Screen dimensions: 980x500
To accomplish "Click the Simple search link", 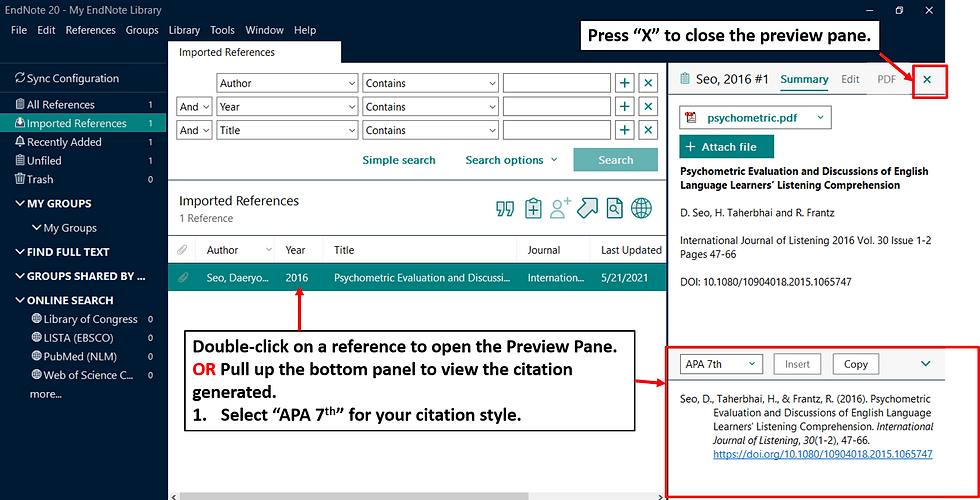I will 399,160.
